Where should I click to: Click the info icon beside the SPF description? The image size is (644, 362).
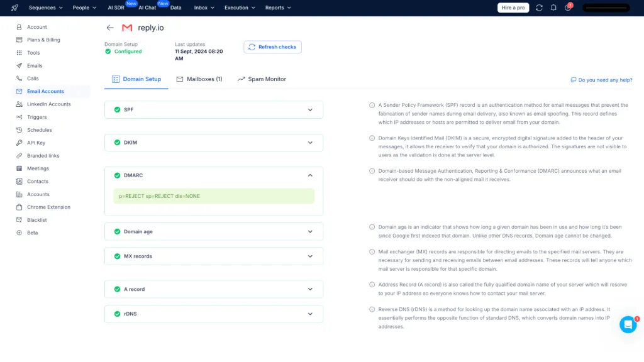[372, 105]
